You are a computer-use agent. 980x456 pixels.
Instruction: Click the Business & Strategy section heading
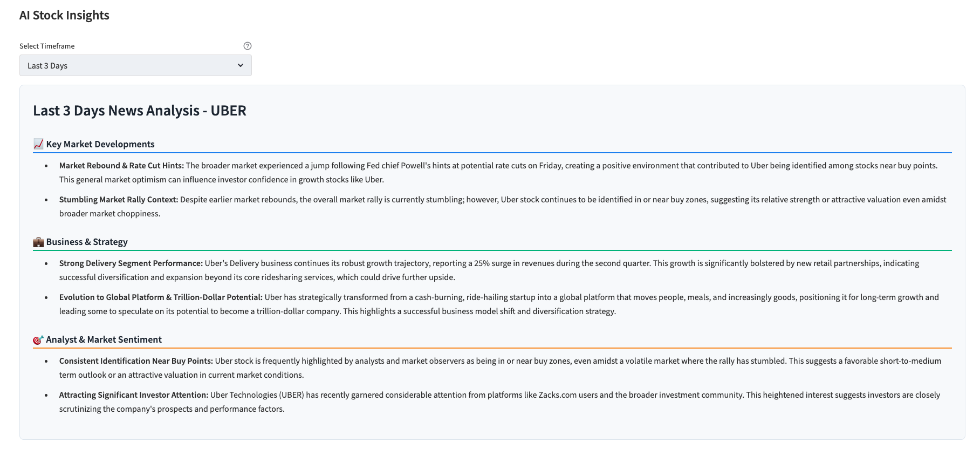(87, 242)
